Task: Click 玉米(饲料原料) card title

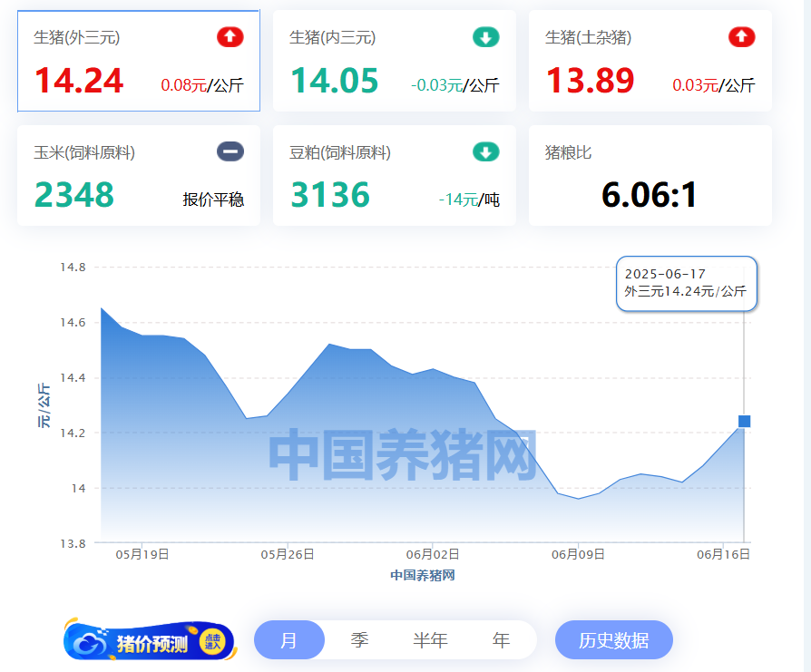Action: 84,152
